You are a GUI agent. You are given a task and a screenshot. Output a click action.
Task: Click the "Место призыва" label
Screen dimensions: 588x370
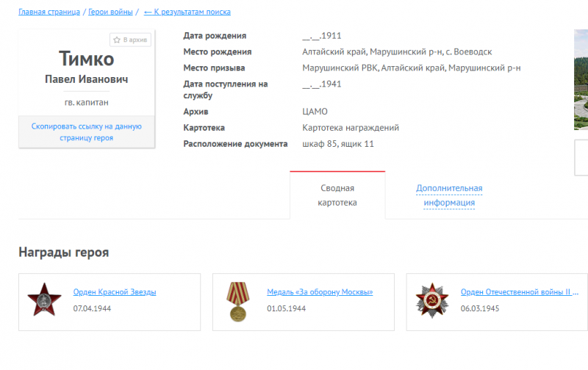[x=214, y=68]
